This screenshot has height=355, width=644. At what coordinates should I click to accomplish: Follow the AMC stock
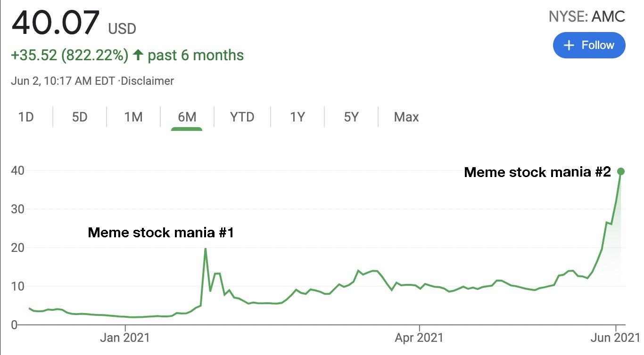(x=589, y=45)
